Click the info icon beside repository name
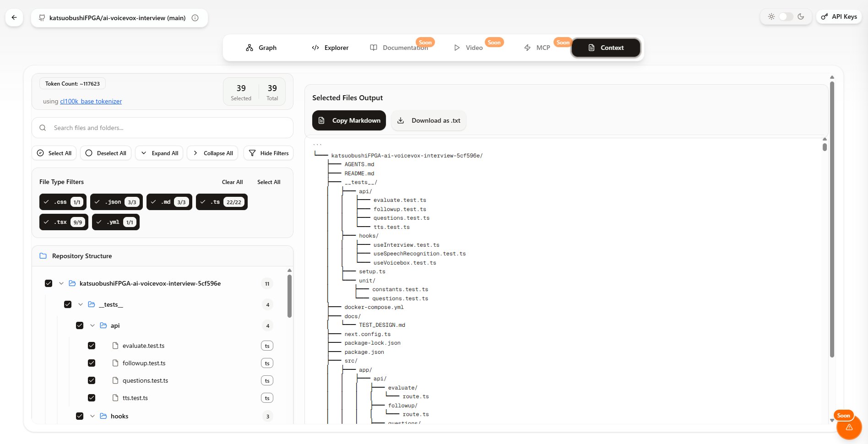The height and width of the screenshot is (444, 868). click(x=195, y=18)
